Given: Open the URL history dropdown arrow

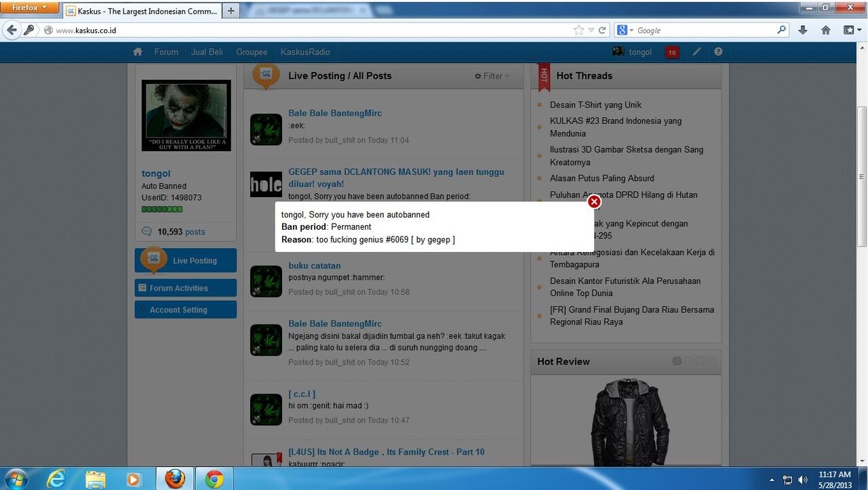Looking at the screenshot, I should pyautogui.click(x=591, y=30).
